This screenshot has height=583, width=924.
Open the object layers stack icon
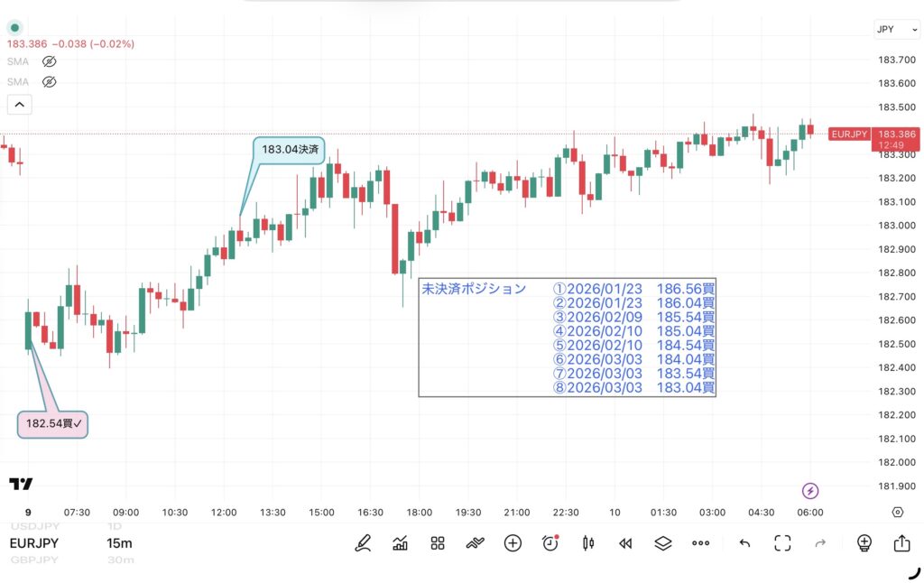click(663, 542)
